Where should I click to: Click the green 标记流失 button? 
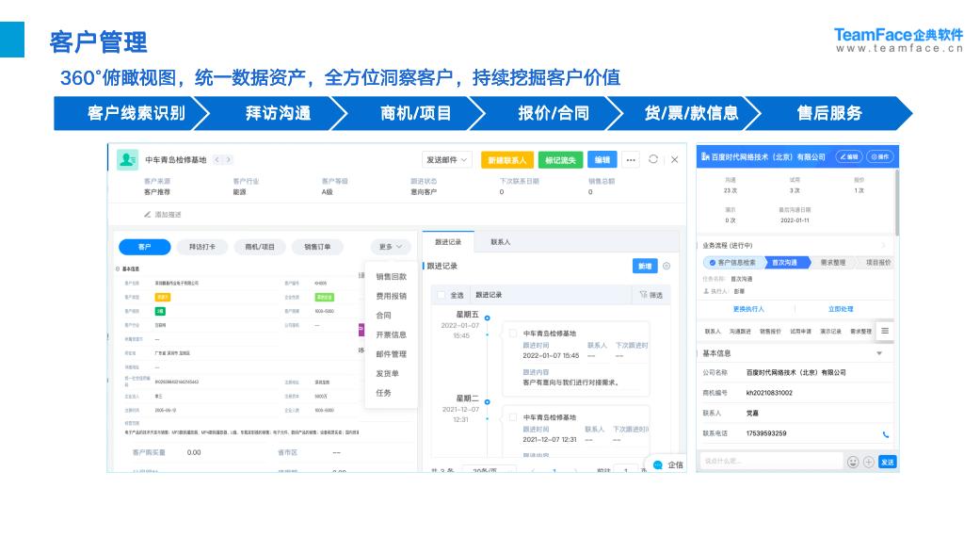560,160
